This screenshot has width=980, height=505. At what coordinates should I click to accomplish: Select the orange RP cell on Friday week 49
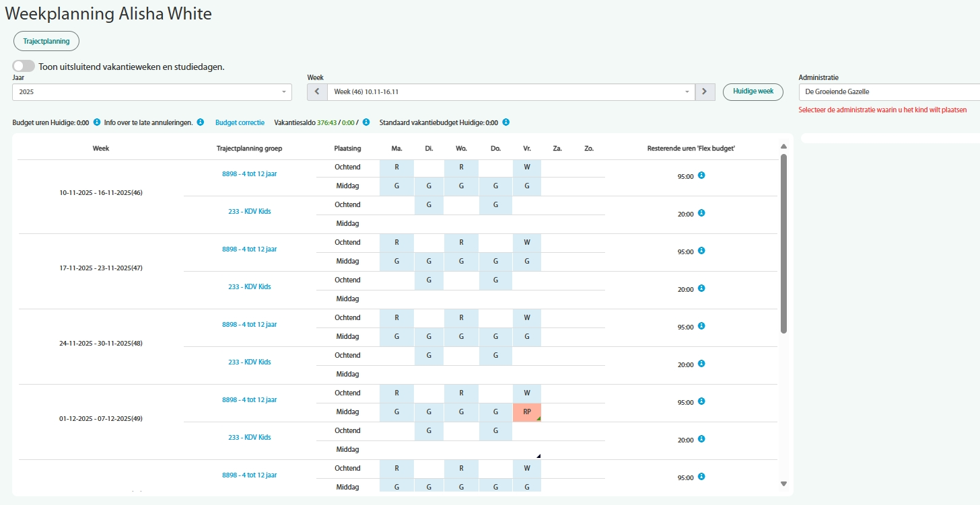(x=527, y=412)
